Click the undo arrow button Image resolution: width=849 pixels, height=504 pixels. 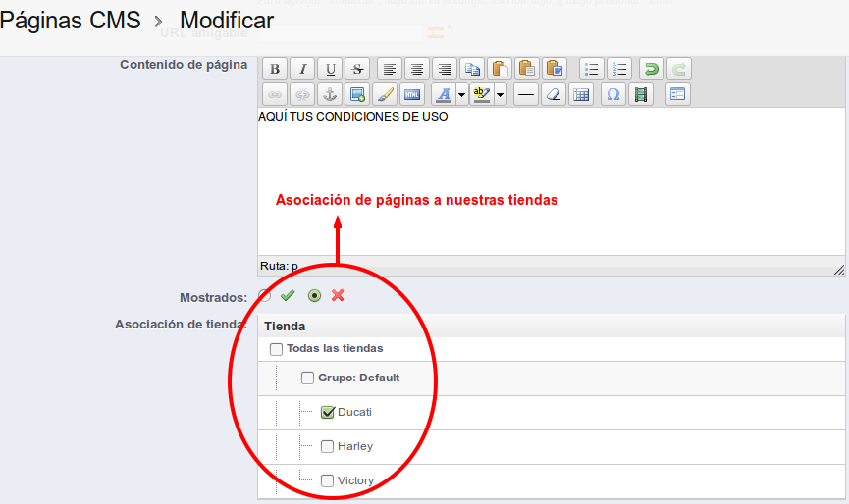tap(650, 69)
